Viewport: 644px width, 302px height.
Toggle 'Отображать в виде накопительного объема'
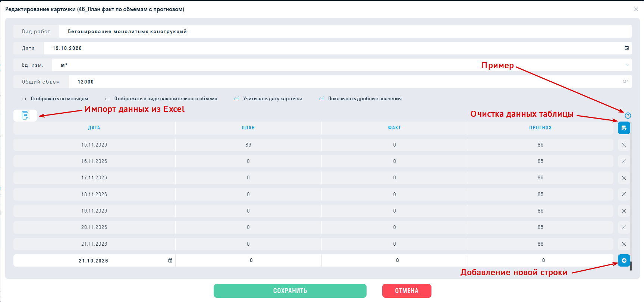click(x=107, y=99)
